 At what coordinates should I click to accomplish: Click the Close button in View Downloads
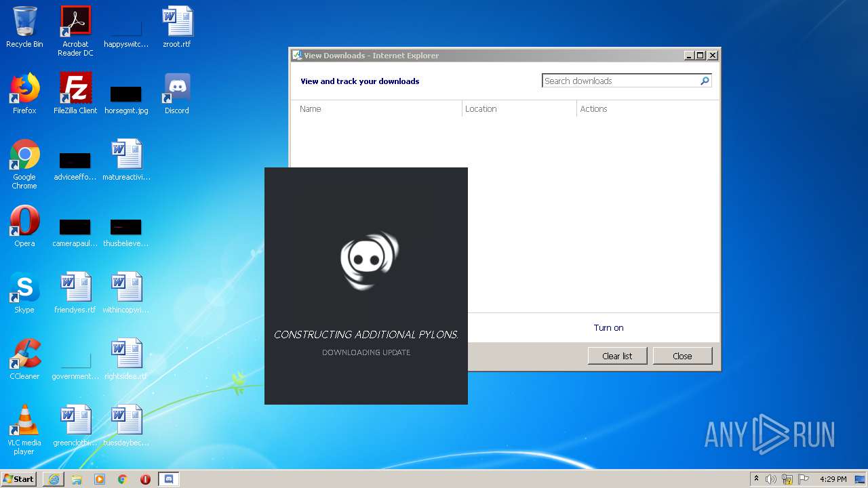(x=682, y=356)
